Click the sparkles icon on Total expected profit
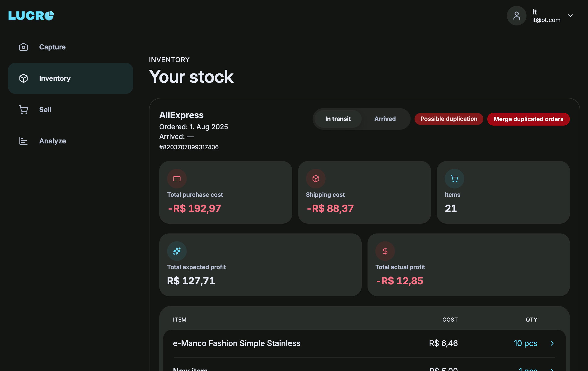588x371 pixels. coord(177,251)
